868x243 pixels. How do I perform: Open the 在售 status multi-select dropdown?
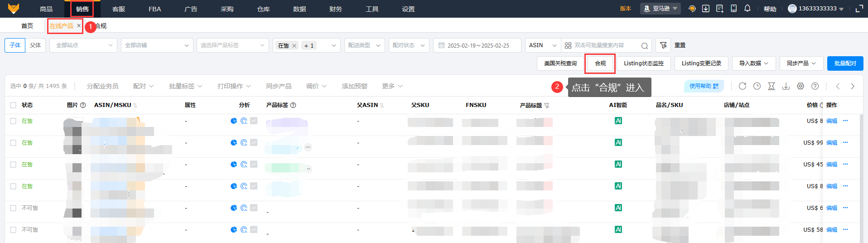[306, 45]
